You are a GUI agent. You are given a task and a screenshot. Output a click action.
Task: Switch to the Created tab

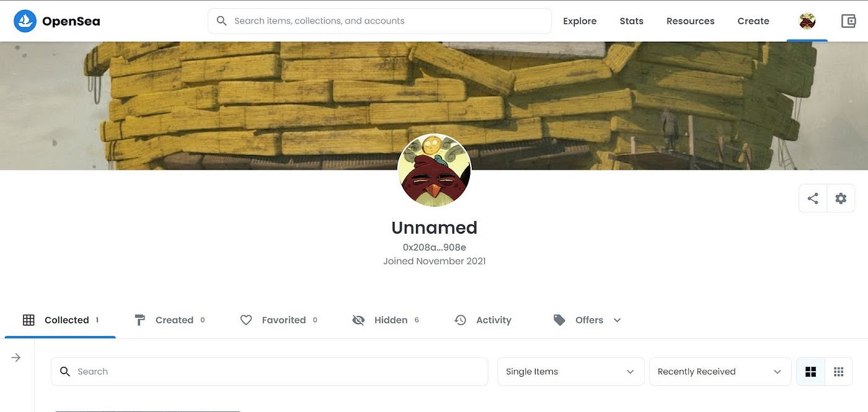[169, 320]
